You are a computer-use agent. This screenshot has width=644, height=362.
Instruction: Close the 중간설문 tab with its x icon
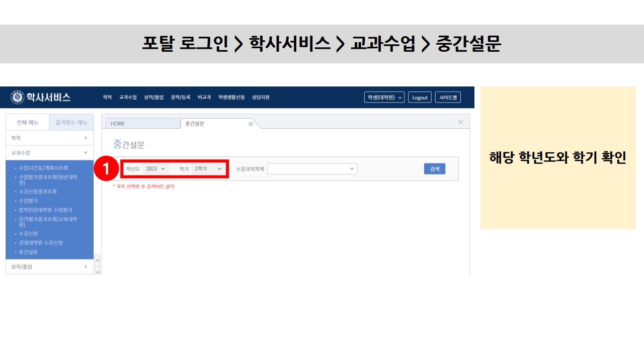(x=251, y=124)
